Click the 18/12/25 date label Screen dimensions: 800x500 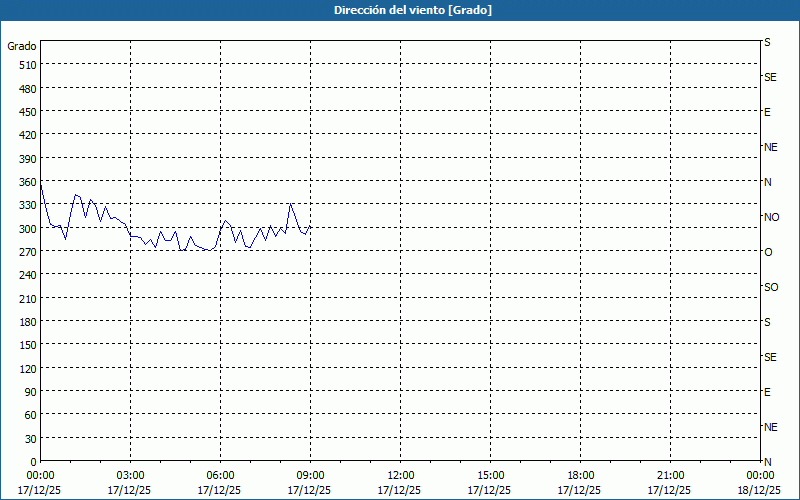point(760,490)
